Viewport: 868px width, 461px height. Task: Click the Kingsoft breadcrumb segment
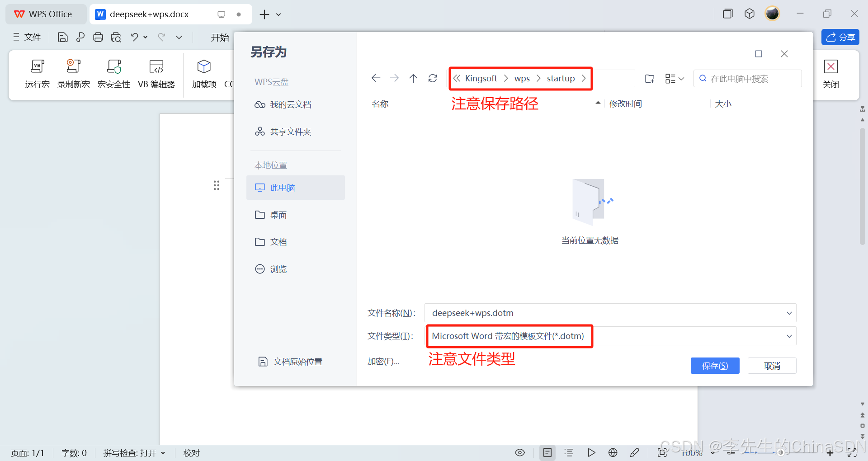tap(481, 78)
